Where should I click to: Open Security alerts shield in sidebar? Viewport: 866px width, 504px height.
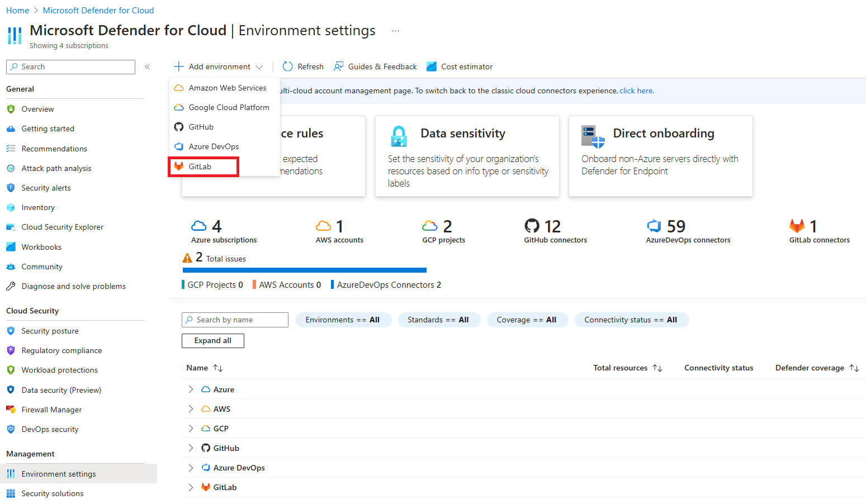point(11,188)
